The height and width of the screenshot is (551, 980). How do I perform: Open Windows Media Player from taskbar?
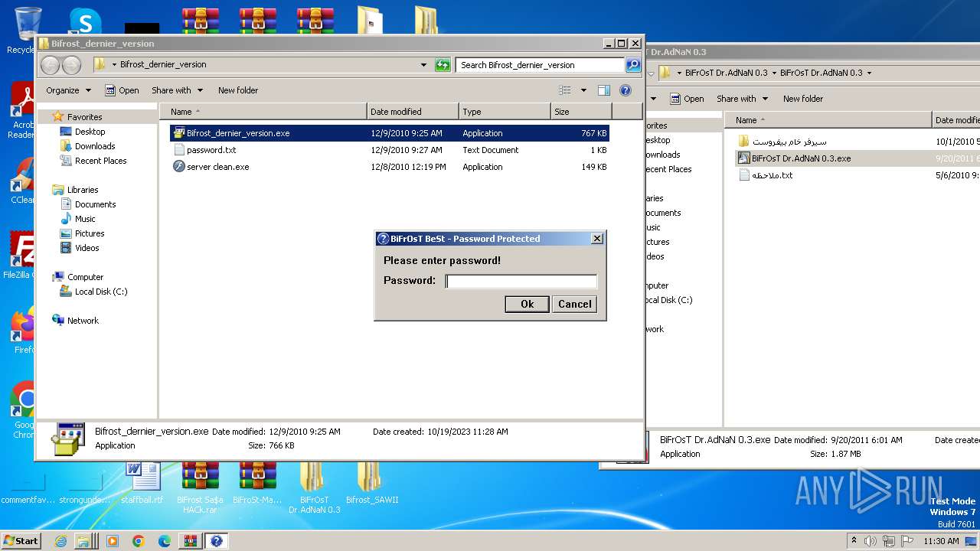click(113, 541)
